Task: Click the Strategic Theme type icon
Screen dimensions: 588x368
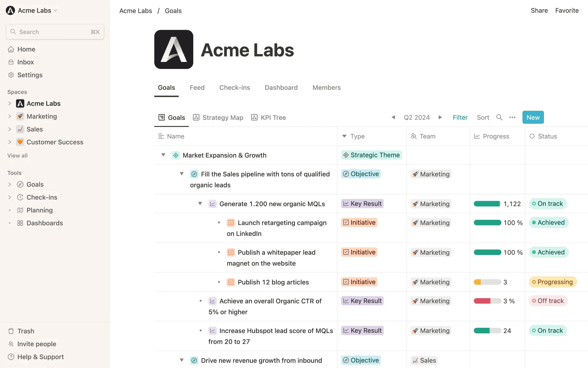Action: tap(346, 155)
